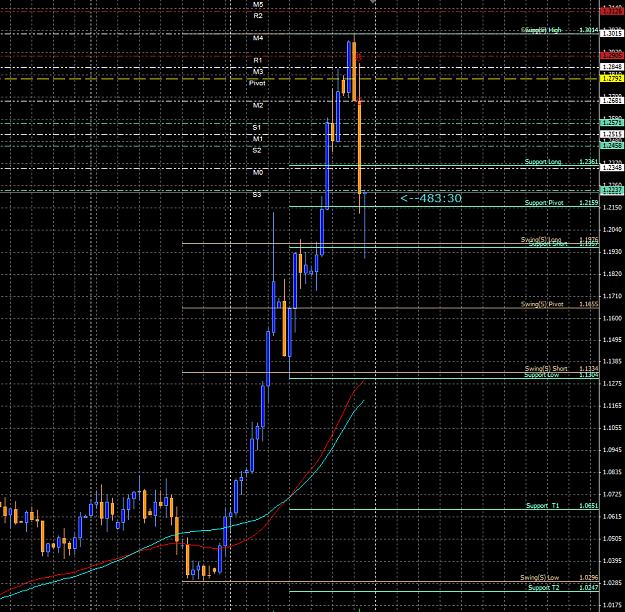625x612 pixels.
Task: Select the Support Pivot line label
Action: click(x=544, y=203)
